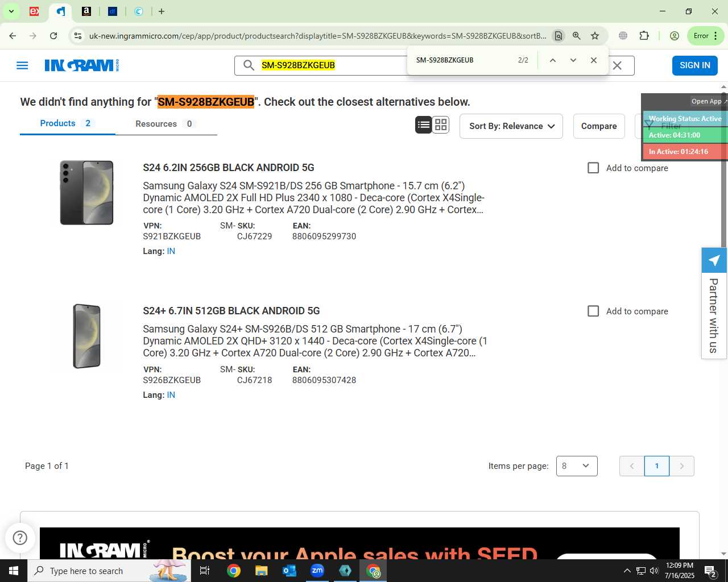The image size is (728, 582).
Task: Open a new browser tab
Action: coord(162,11)
